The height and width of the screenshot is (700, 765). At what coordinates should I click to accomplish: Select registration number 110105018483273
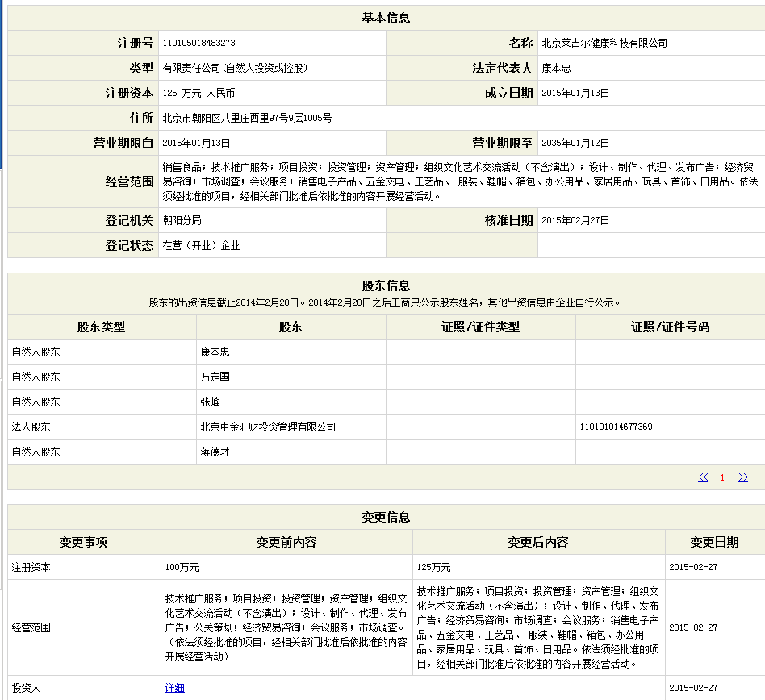pyautogui.click(x=199, y=43)
